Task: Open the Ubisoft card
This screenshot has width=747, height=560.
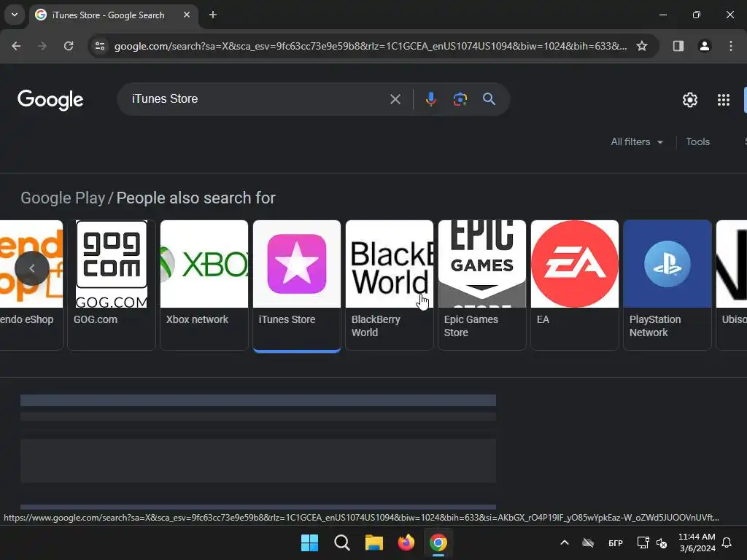Action: point(732,285)
